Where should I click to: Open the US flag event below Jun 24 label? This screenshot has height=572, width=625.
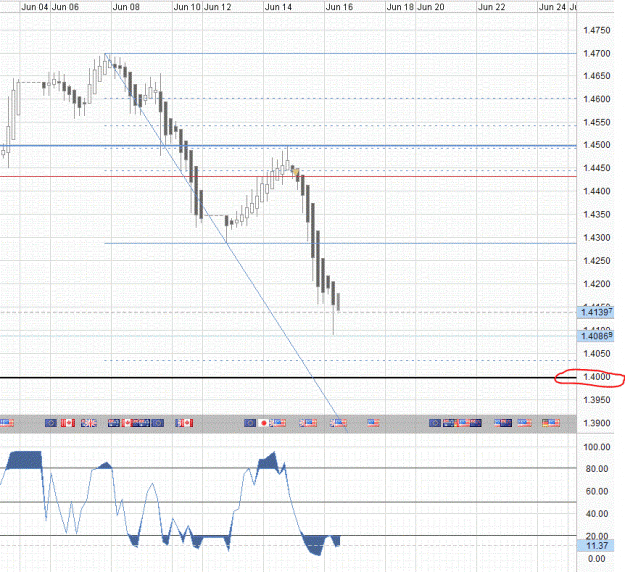point(555,423)
